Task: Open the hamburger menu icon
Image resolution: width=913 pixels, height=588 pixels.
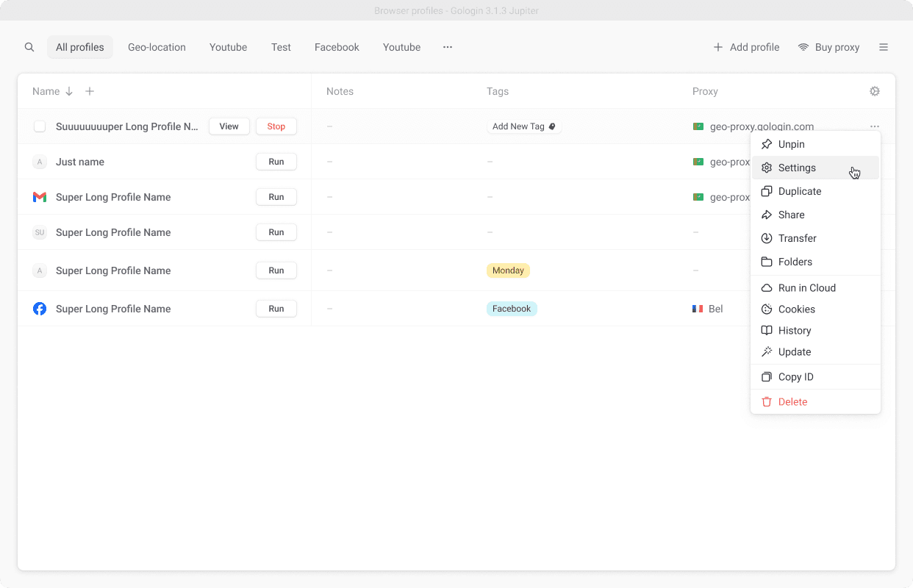Action: pyautogui.click(x=884, y=47)
